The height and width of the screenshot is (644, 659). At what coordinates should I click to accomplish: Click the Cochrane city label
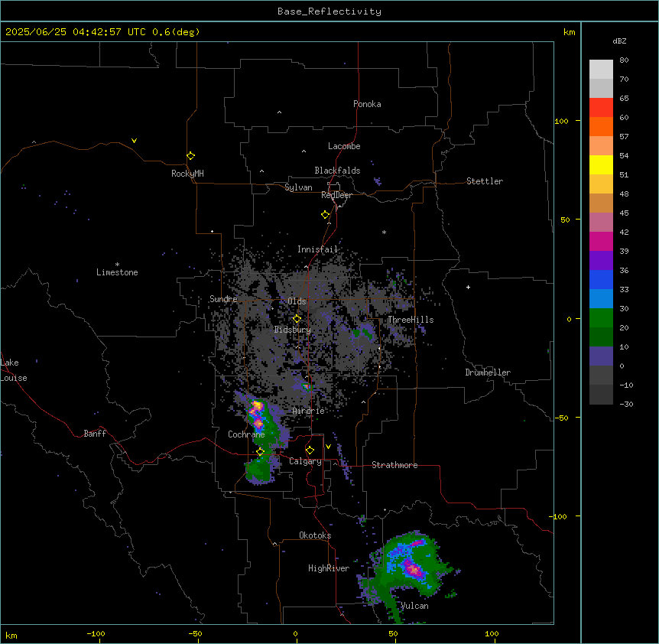(x=246, y=434)
